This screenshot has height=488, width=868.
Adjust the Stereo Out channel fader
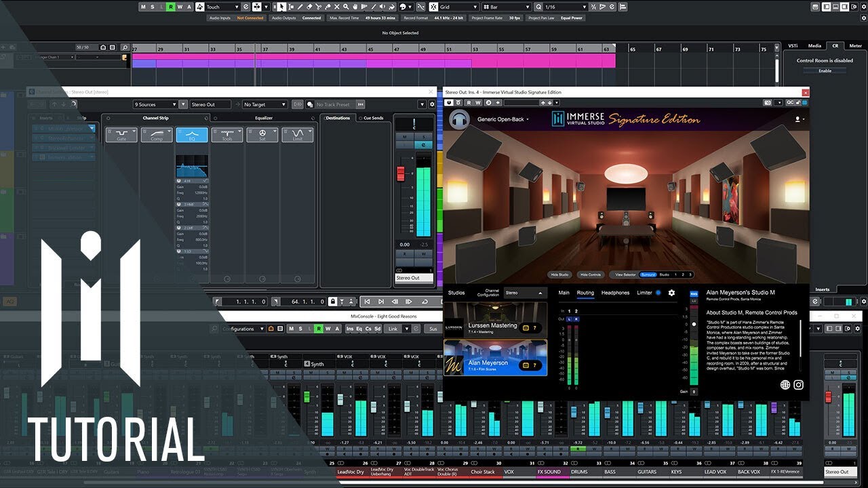401,174
